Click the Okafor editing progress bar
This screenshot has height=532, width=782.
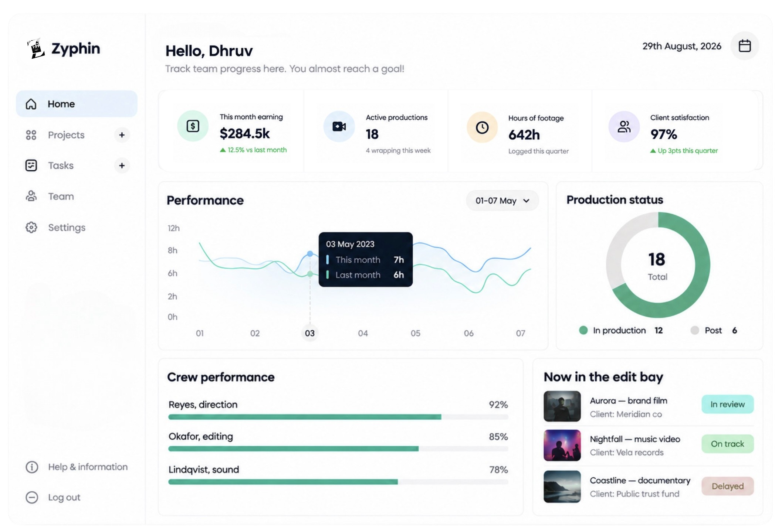pos(338,449)
